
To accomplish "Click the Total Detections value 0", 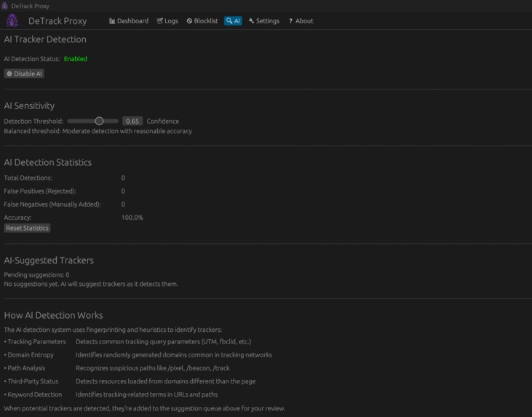I will (x=123, y=178).
